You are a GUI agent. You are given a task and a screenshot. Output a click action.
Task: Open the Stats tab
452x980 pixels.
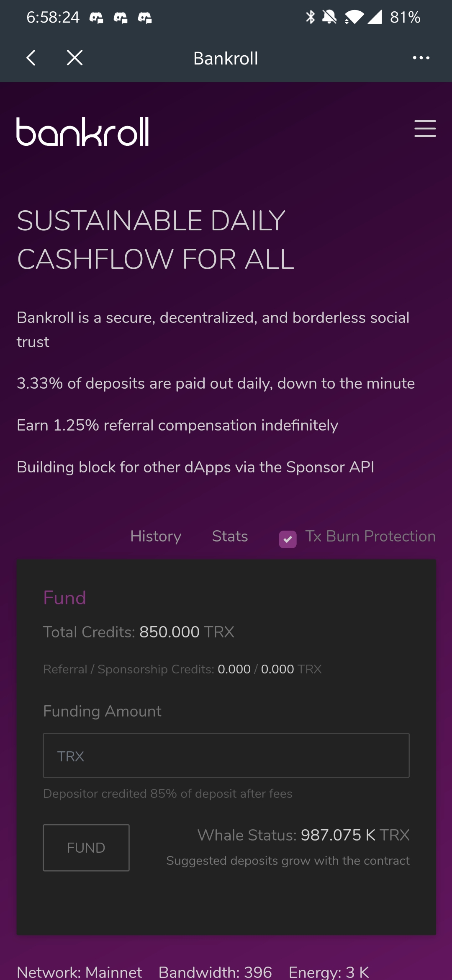230,536
